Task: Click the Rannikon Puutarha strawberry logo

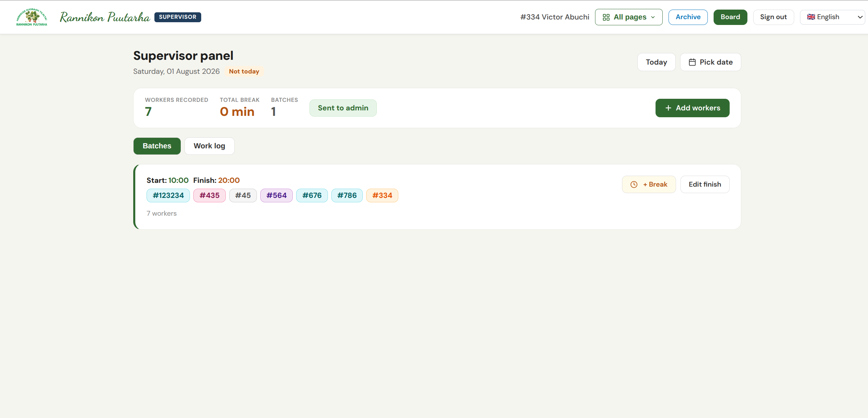Action: (32, 17)
